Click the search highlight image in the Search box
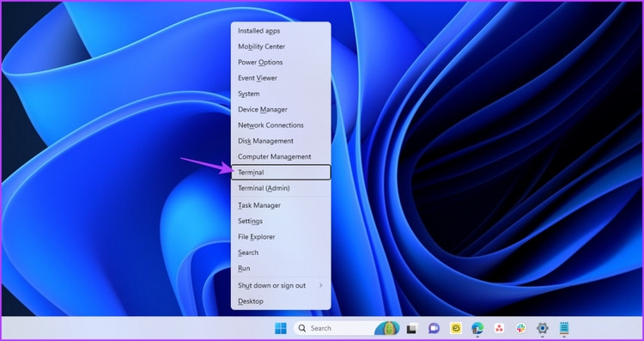This screenshot has height=341, width=644. pos(387,328)
